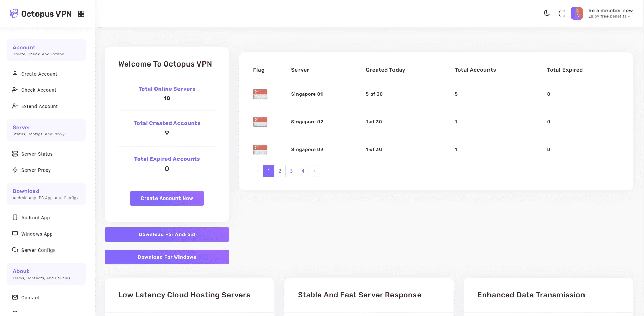The width and height of the screenshot is (644, 316).
Task: Click the Server Status stack icon
Action: 15,154
